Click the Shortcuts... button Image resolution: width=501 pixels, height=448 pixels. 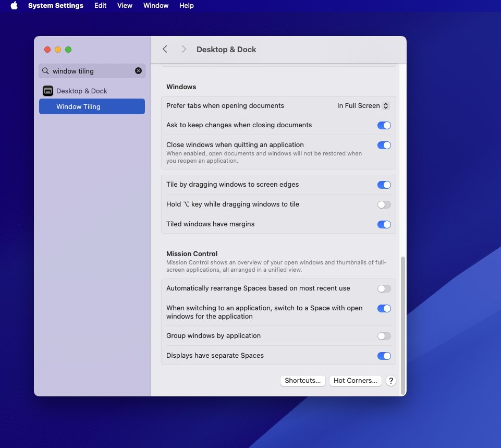(x=302, y=381)
